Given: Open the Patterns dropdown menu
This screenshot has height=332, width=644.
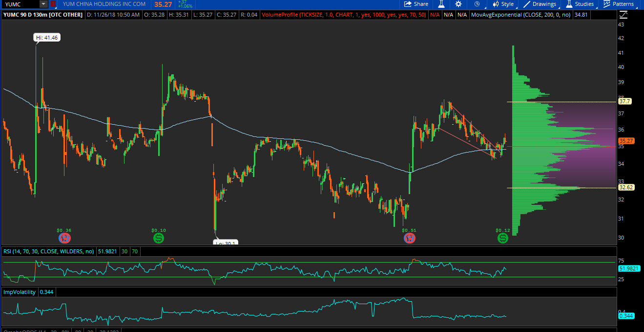Looking at the screenshot, I should (619, 4).
